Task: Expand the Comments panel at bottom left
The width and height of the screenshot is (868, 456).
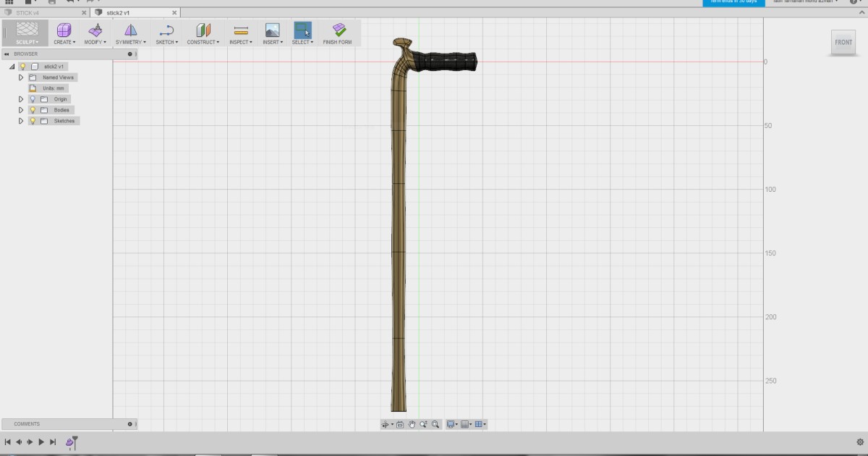Action: point(129,423)
